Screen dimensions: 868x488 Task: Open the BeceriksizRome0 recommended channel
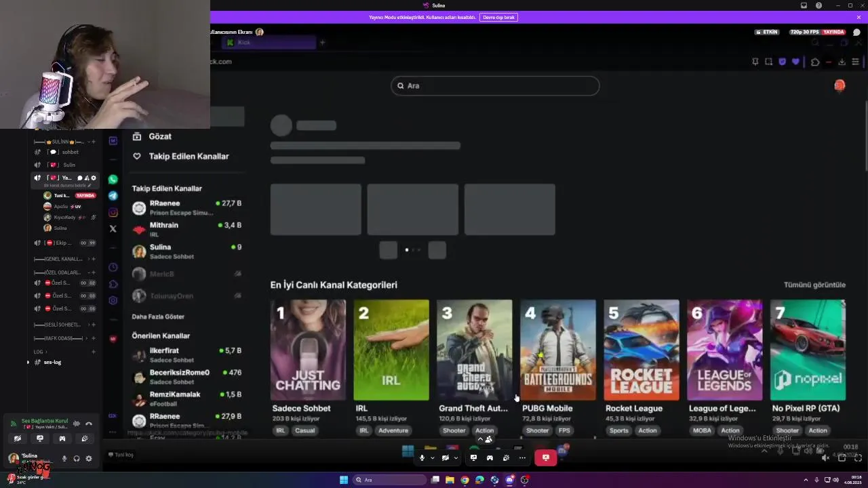coord(186,376)
